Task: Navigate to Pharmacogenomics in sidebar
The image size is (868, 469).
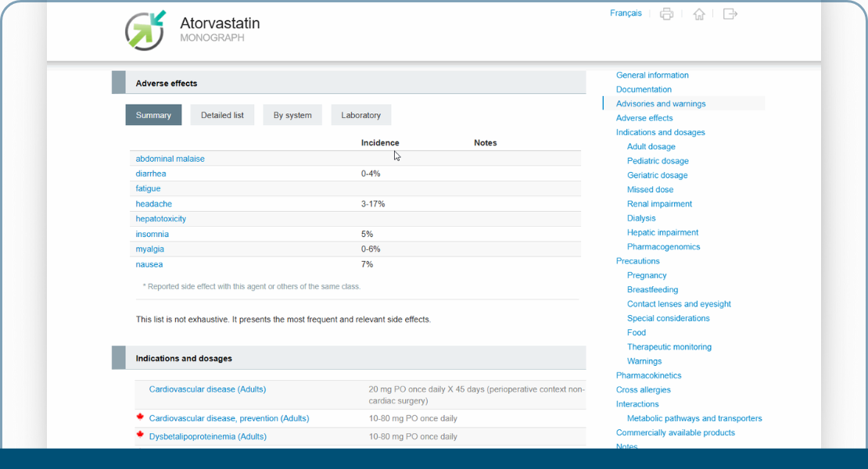Action: pos(663,247)
